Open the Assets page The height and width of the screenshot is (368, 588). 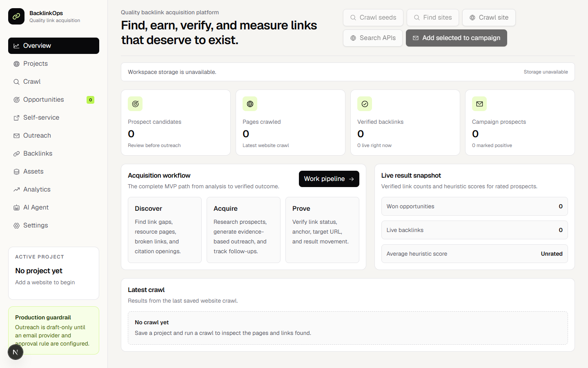click(x=53, y=172)
